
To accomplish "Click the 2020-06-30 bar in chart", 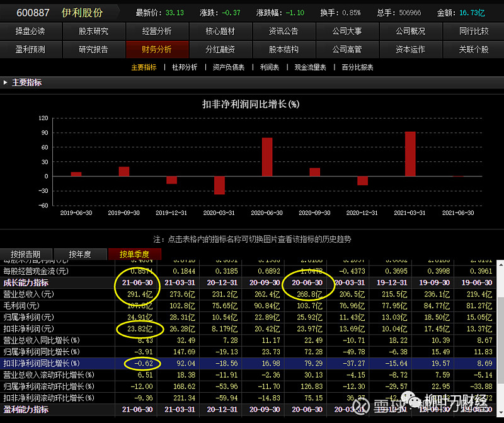I will (x=267, y=157).
